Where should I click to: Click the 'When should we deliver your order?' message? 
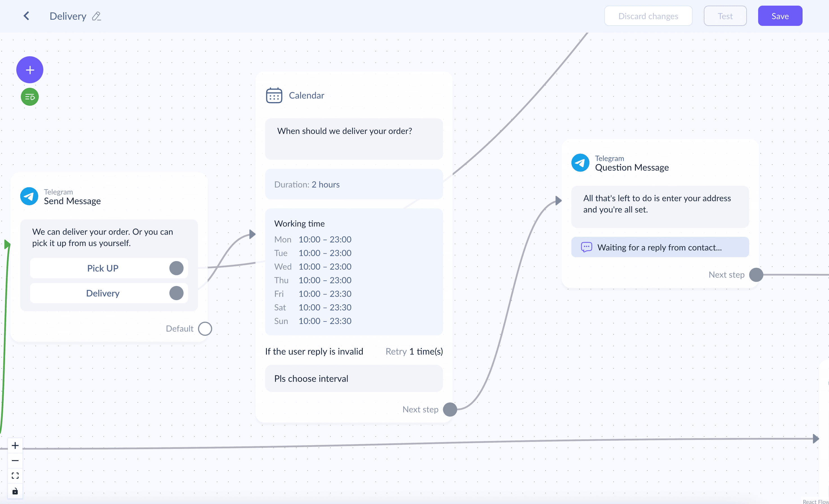(x=354, y=139)
